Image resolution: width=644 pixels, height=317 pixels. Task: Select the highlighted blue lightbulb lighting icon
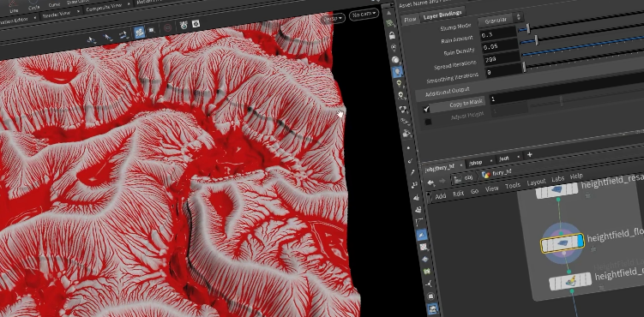click(x=397, y=71)
